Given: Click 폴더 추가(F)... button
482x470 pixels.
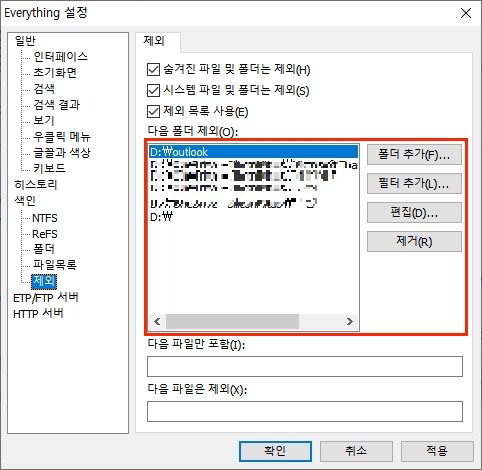Looking at the screenshot, I should [x=414, y=154].
